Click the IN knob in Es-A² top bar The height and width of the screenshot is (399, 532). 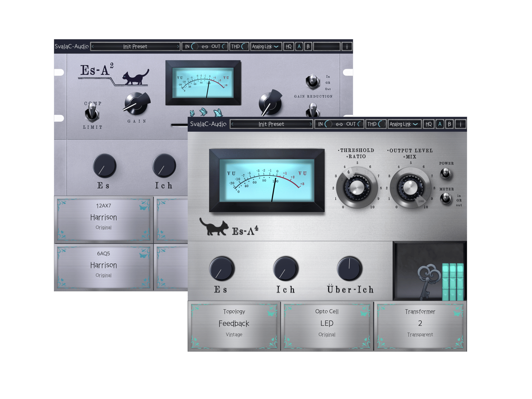[x=194, y=46]
